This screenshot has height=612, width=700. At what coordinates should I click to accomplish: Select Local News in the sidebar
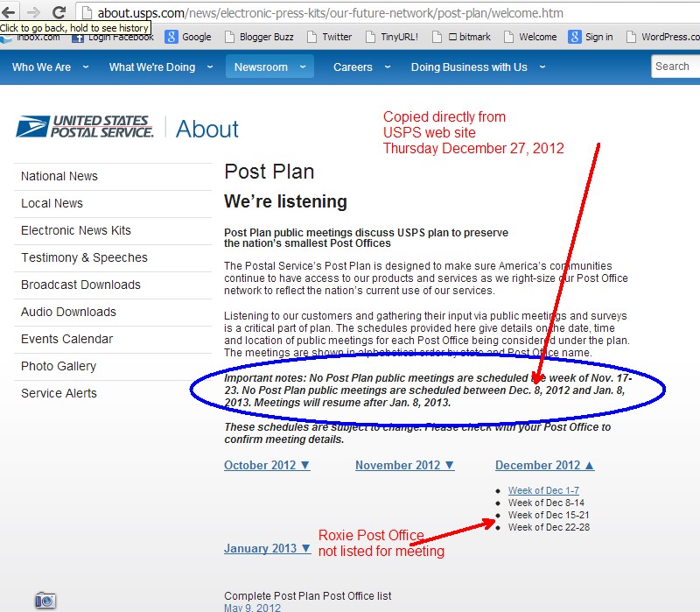[x=52, y=203]
